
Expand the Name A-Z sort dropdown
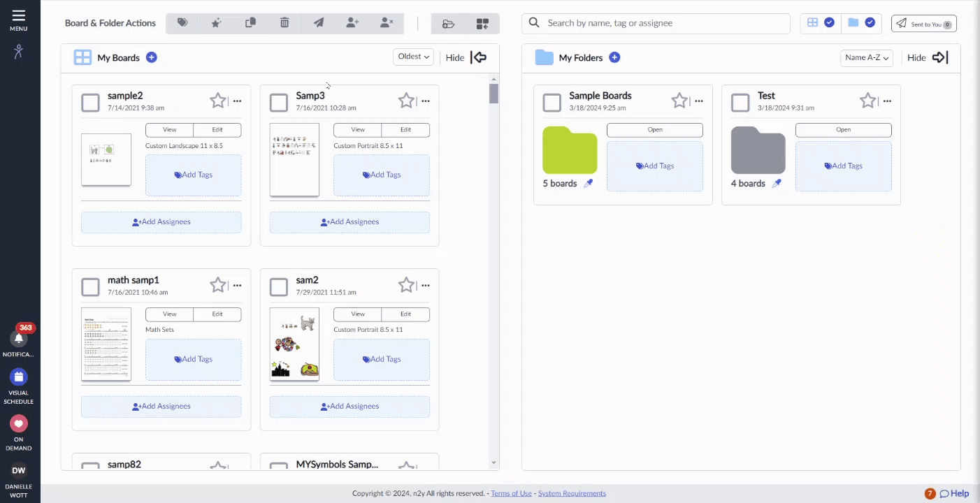coord(867,58)
